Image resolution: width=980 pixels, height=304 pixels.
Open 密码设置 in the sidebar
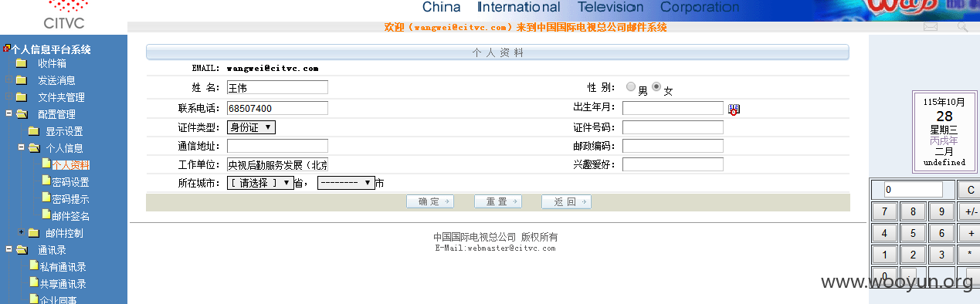point(70,182)
